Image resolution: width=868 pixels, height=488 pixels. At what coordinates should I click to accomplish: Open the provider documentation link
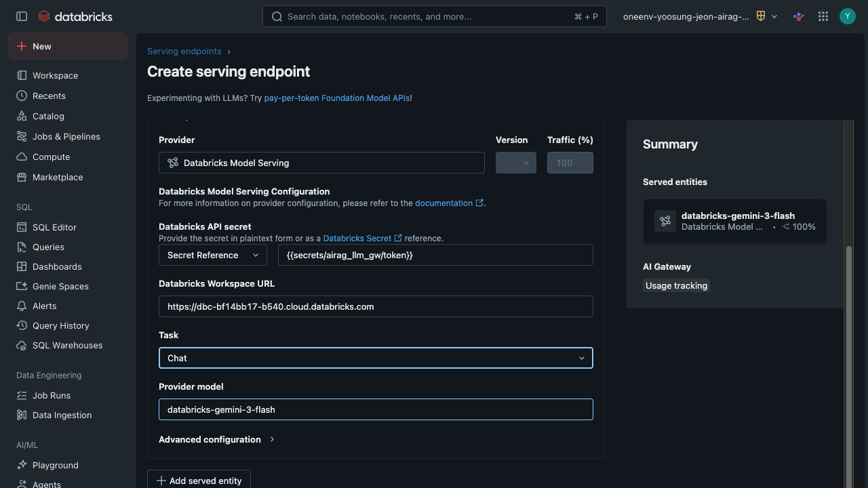(x=449, y=203)
